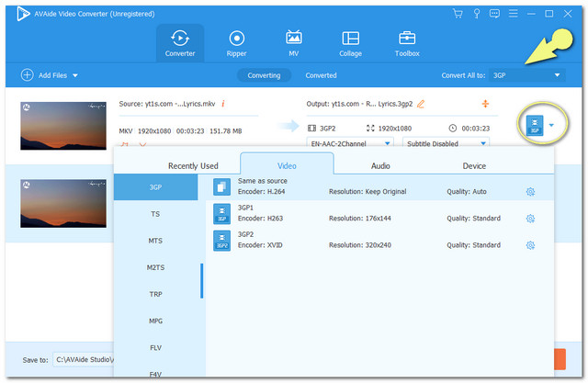Click the Save to path field
The height and width of the screenshot is (383, 588).
click(84, 359)
